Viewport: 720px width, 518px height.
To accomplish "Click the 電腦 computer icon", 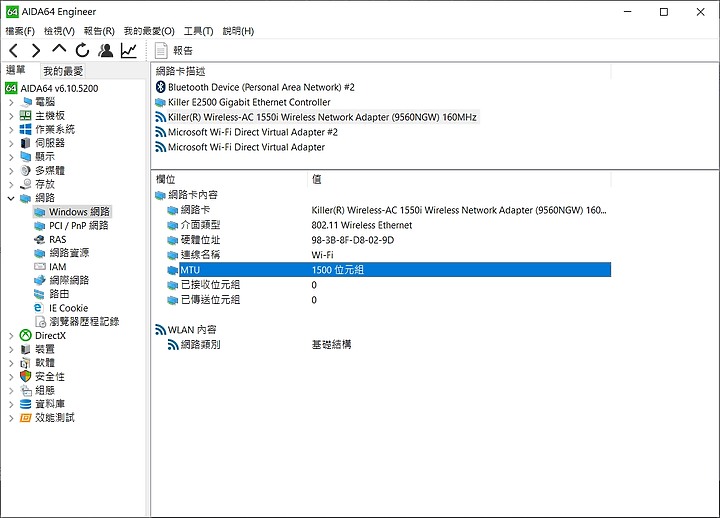I will (x=26, y=101).
